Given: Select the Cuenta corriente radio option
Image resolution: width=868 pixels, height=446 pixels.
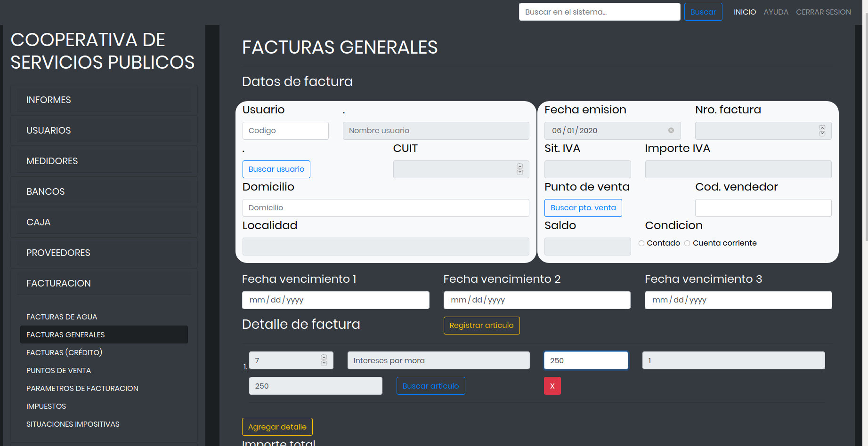Looking at the screenshot, I should click(x=687, y=243).
